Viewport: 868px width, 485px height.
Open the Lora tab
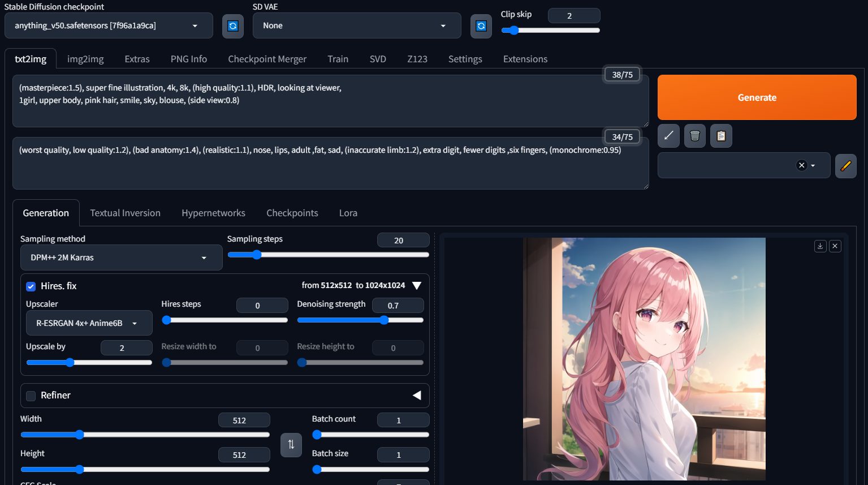pos(348,213)
